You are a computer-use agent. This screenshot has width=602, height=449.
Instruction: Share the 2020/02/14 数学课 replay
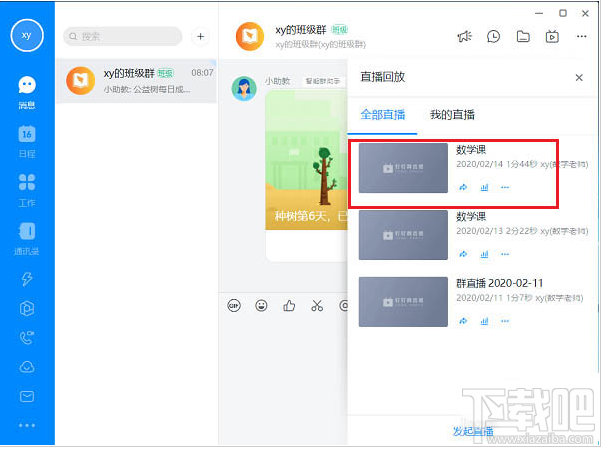pyautogui.click(x=463, y=187)
